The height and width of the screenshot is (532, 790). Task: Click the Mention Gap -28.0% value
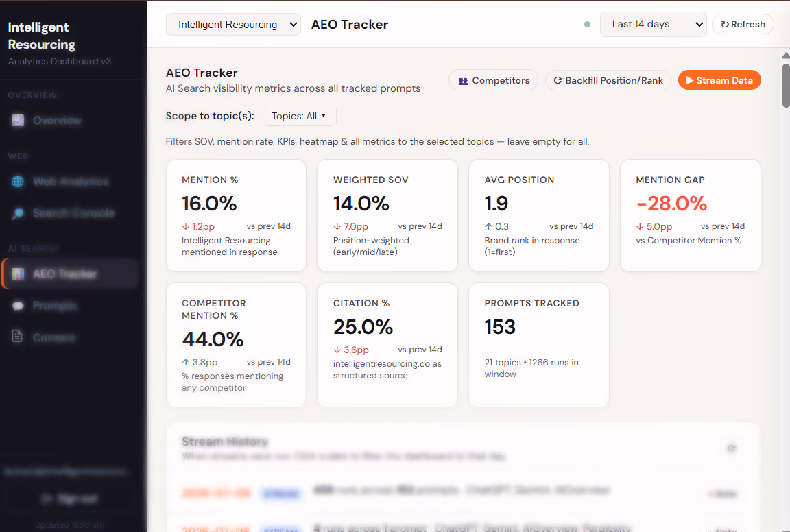(x=671, y=204)
